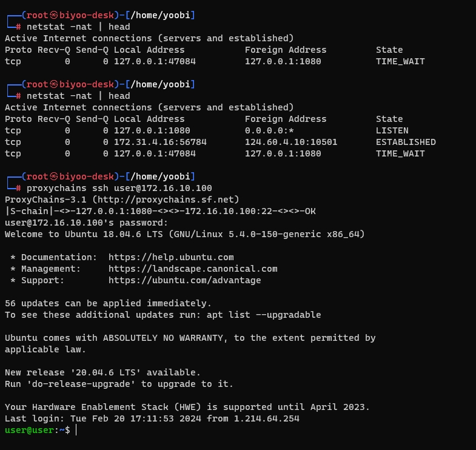
Task: Click the 'proxychains ssh user@172.16.10.100' command
Action: (x=119, y=188)
